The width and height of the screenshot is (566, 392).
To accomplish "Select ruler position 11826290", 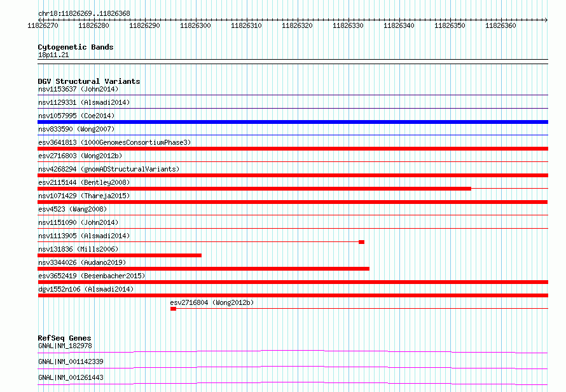I will click(144, 25).
